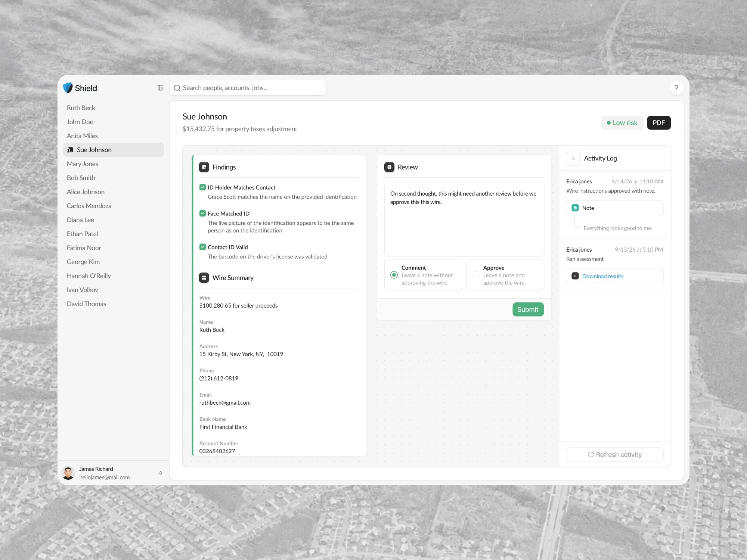
Task: Click James Richard's avatar
Action: (x=68, y=473)
